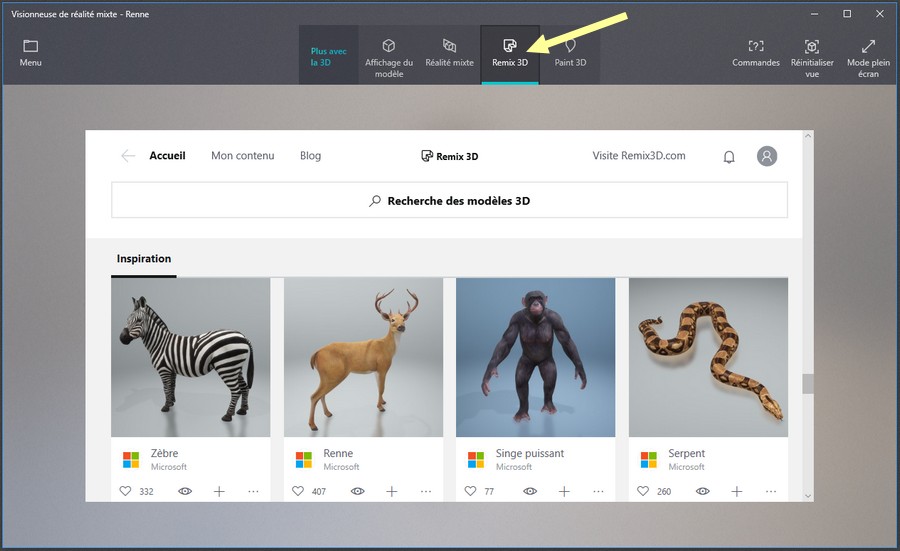Image resolution: width=900 pixels, height=551 pixels.
Task: Click Microsoft author under Zèbre
Action: point(169,467)
